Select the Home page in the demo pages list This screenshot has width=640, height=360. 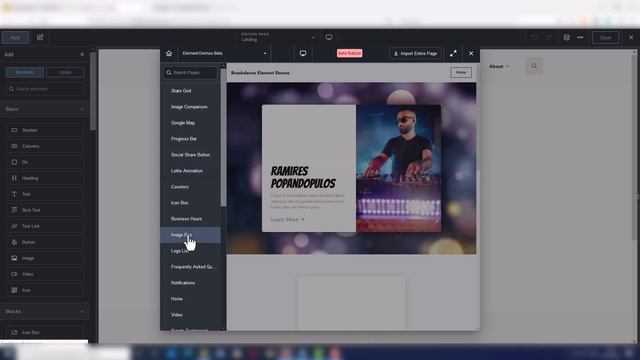(190, 299)
